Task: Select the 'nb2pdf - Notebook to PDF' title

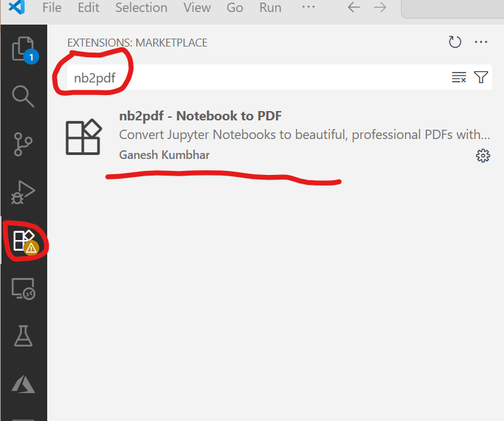Action: 200,116
